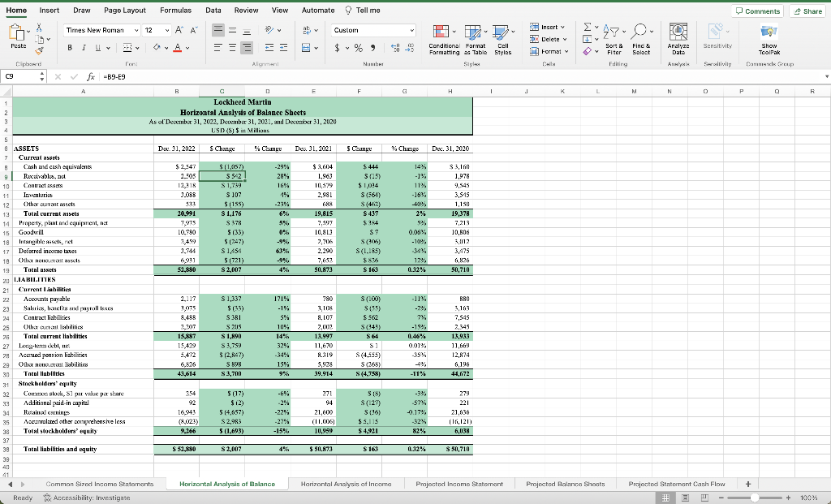The image size is (831, 504).
Task: Click the Share button
Action: [806, 11]
